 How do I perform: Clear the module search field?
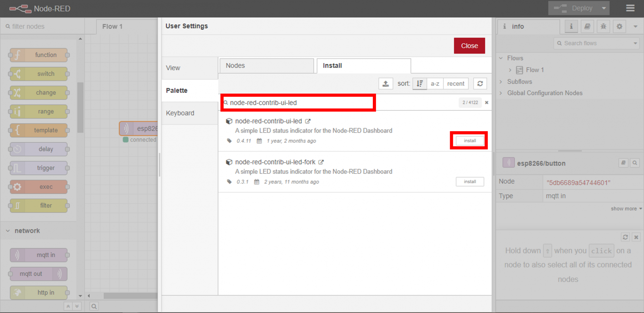pyautogui.click(x=487, y=103)
